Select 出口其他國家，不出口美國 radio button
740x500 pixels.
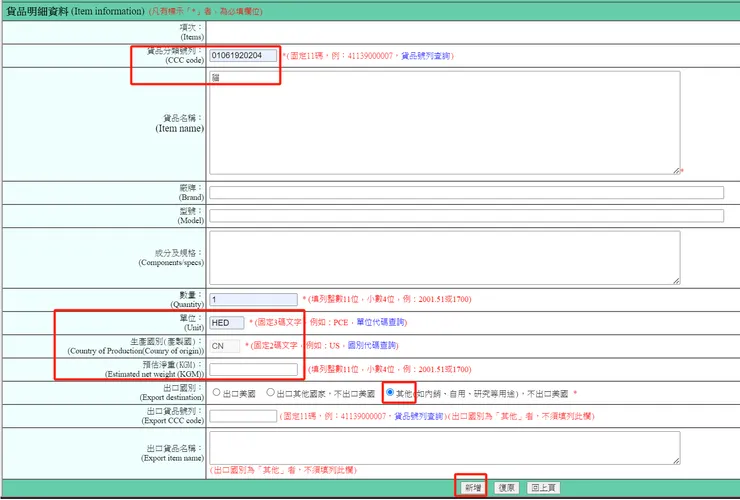270,392
